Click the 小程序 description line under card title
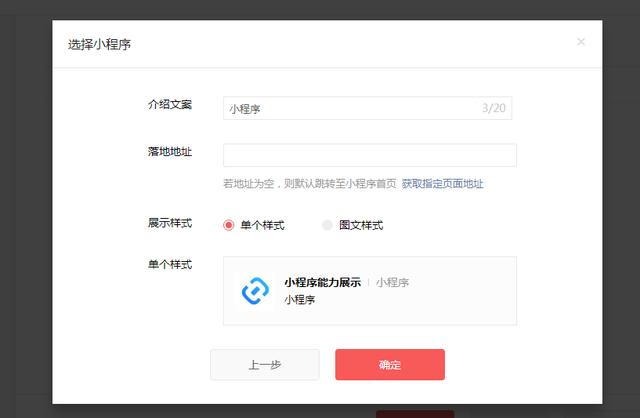Image resolution: width=640 pixels, height=418 pixels. 300,300
